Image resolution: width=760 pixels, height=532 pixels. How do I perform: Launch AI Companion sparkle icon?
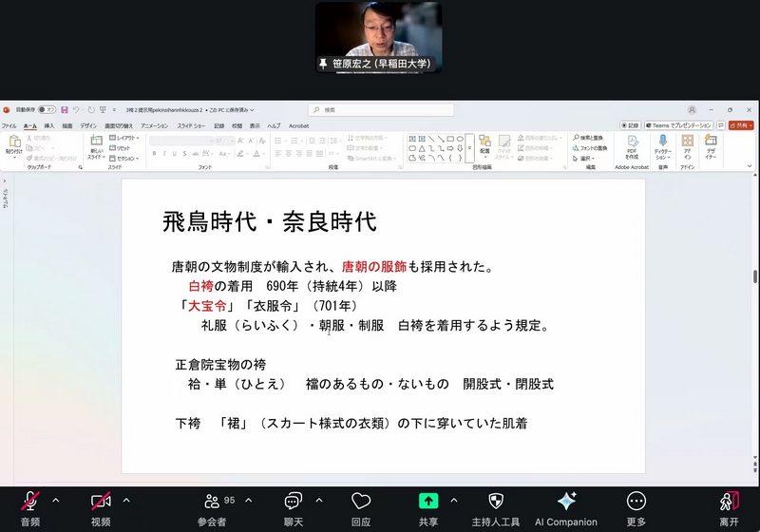tap(566, 503)
